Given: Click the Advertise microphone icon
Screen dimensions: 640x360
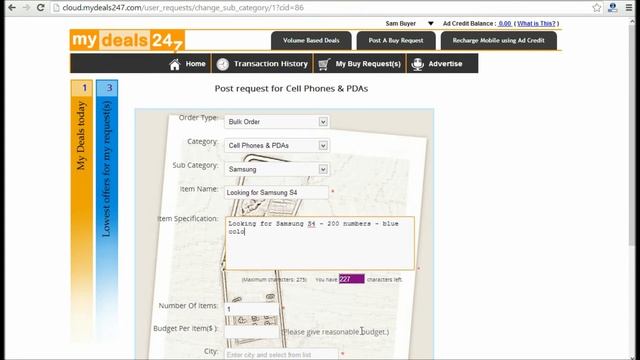Looking at the screenshot, I should pos(417,64).
